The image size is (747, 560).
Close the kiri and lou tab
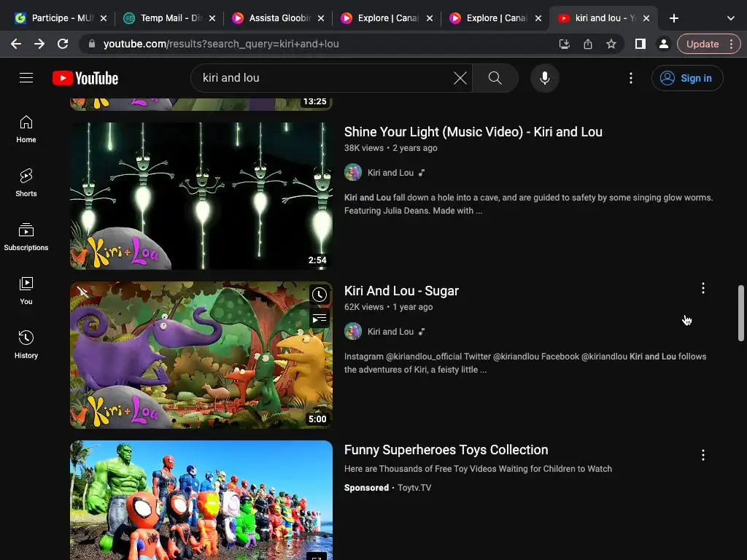tap(646, 18)
